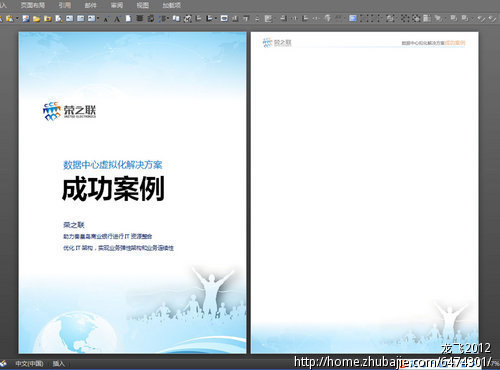Grow font with the large A icon
The image size is (500, 370).
click(x=117, y=19)
